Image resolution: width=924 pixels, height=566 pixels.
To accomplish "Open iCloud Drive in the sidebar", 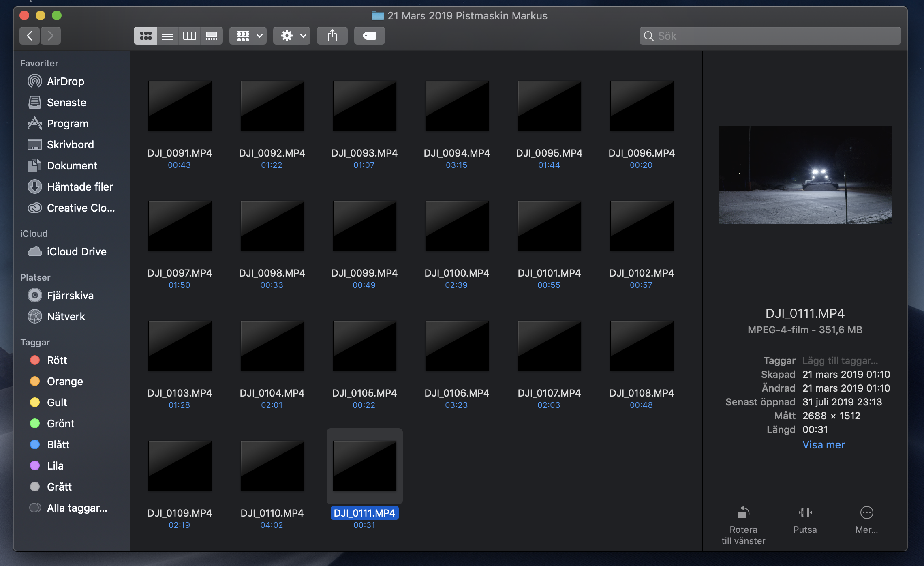I will (x=76, y=252).
